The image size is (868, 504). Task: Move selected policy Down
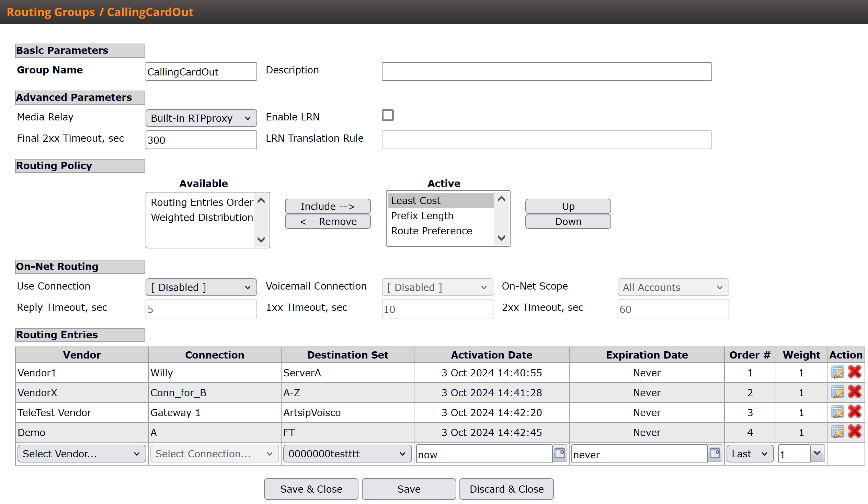[x=568, y=221]
